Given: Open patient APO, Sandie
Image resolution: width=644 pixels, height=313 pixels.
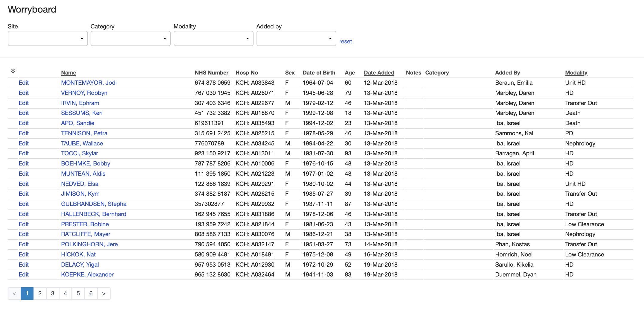Looking at the screenshot, I should 78,123.
